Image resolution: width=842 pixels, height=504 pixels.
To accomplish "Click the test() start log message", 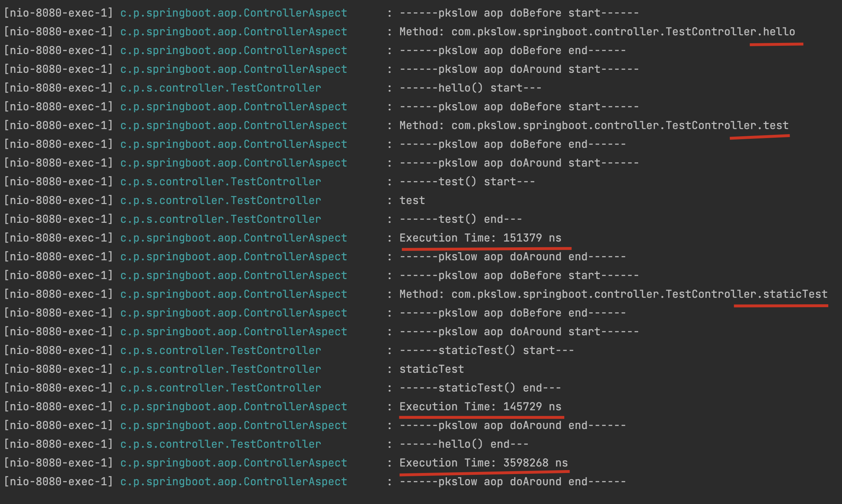I will (x=467, y=182).
